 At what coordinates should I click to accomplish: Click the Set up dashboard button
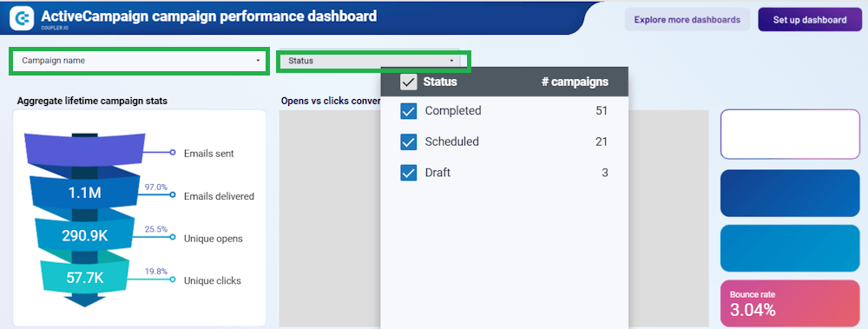click(x=809, y=19)
